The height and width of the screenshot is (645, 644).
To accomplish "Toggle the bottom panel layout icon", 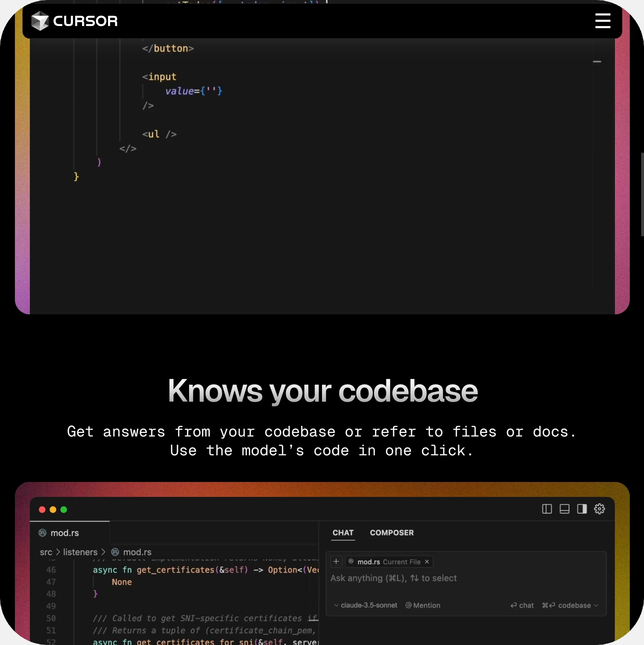I will tap(564, 509).
